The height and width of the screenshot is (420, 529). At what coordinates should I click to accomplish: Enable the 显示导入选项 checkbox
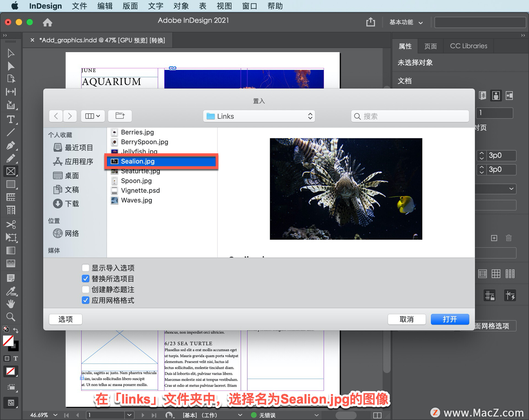86,268
